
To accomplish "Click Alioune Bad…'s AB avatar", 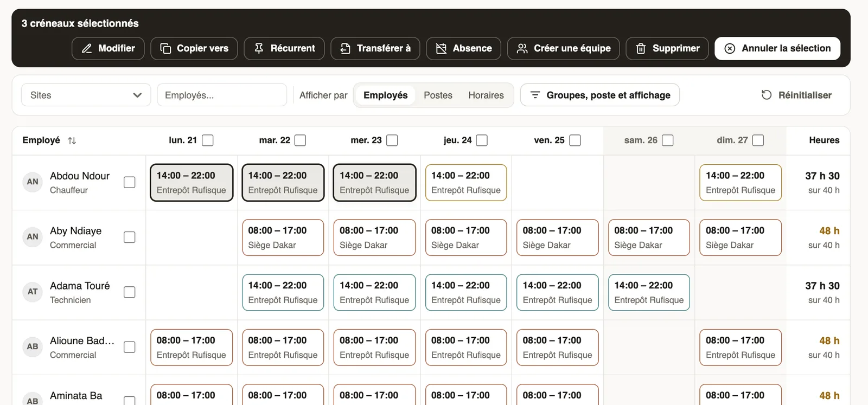I will click(33, 346).
